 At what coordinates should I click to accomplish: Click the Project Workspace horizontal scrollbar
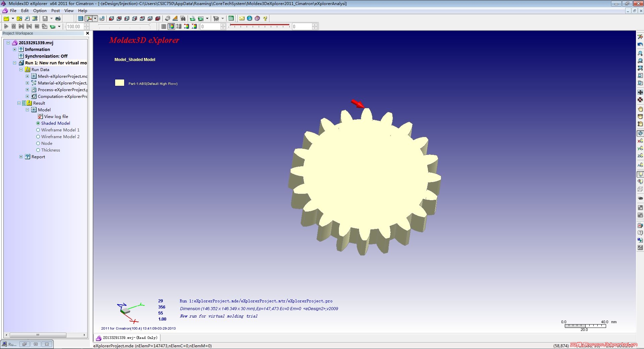pyautogui.click(x=45, y=335)
